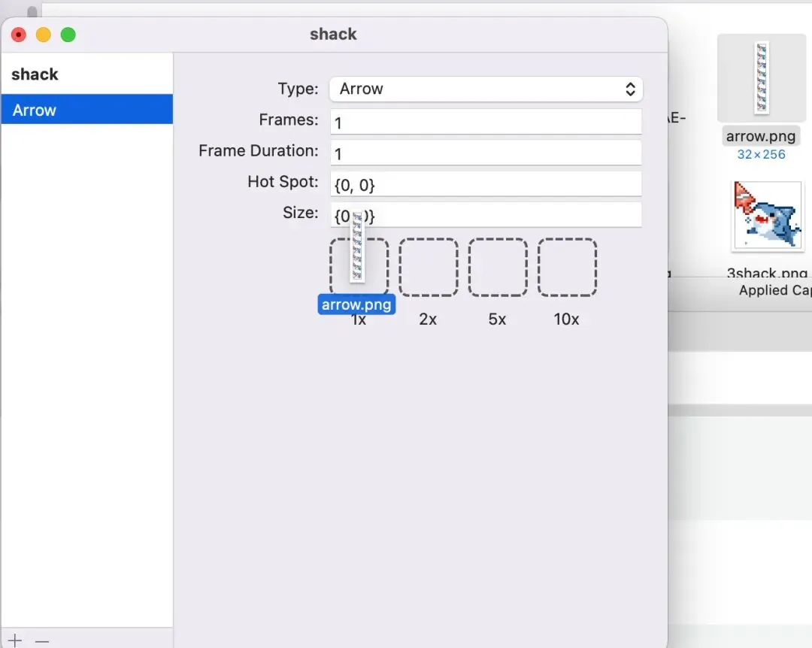Viewport: 812px width, 648px height.
Task: Click the Hot Spot field
Action: (486, 184)
